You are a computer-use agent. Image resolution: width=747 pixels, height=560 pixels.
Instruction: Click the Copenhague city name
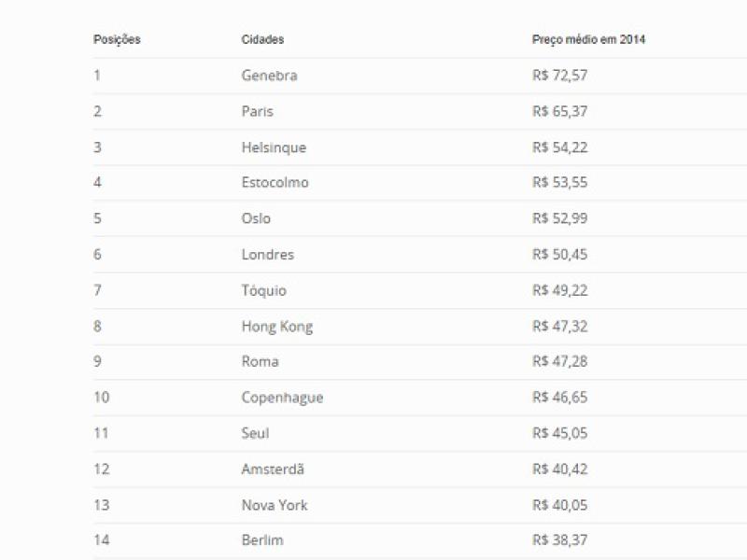[282, 398]
